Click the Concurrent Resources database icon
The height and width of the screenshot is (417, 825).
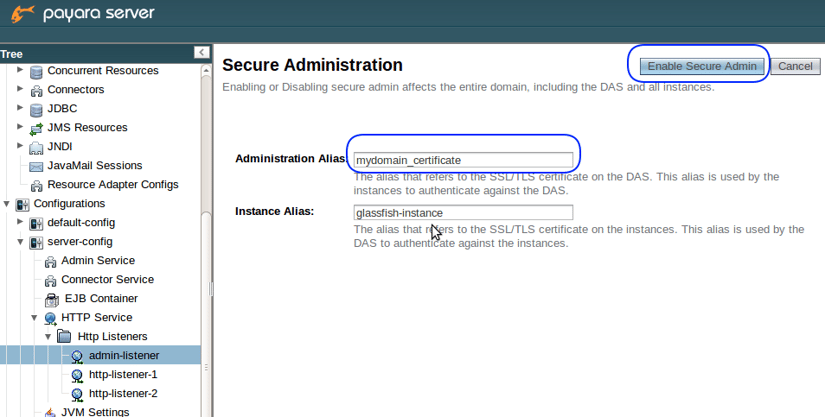(x=36, y=72)
